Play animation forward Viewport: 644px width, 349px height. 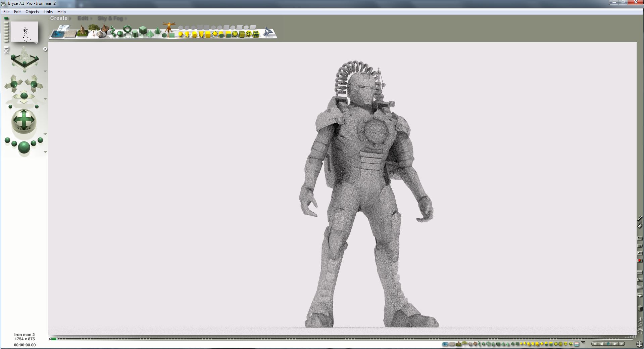615,344
